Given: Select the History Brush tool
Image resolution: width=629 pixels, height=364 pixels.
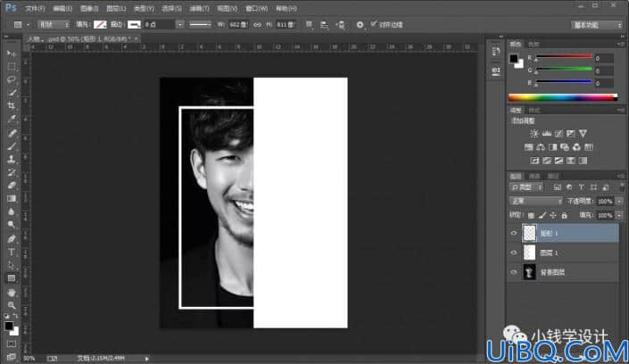Looking at the screenshot, I should [12, 172].
